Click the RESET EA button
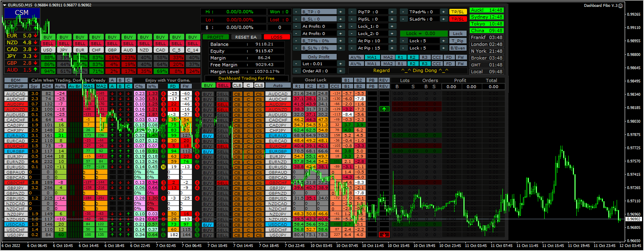Viewport: 644px width, 251px height. point(246,37)
